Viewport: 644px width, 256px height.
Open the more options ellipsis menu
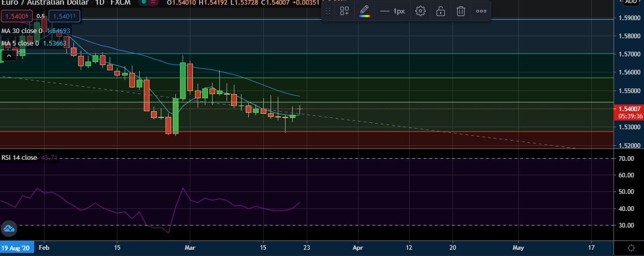pyautogui.click(x=481, y=11)
